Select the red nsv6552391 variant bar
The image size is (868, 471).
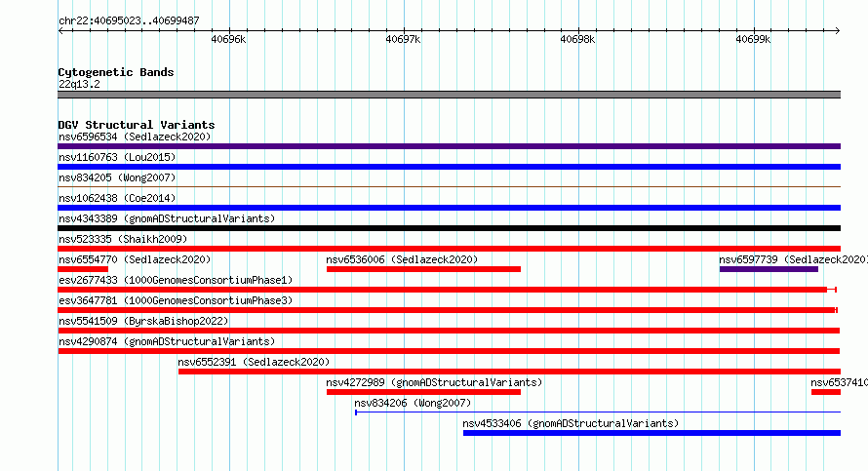point(509,372)
